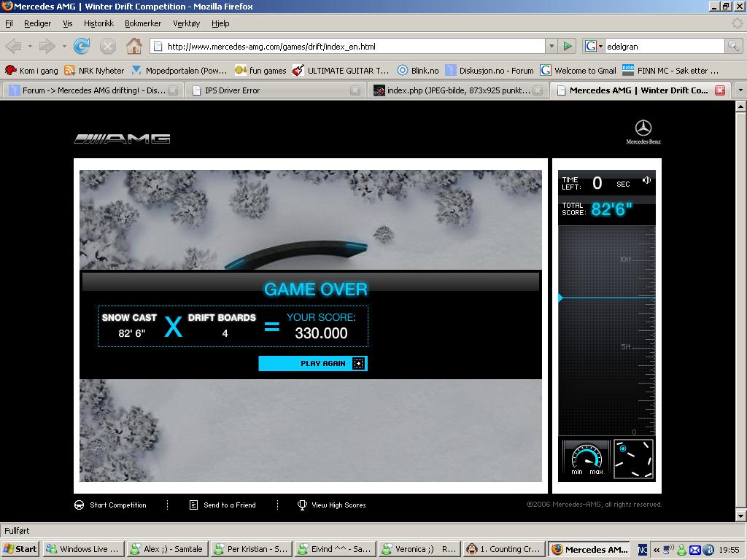Click the min max speedometer gauge
The width and height of the screenshot is (747, 560).
tap(587, 459)
